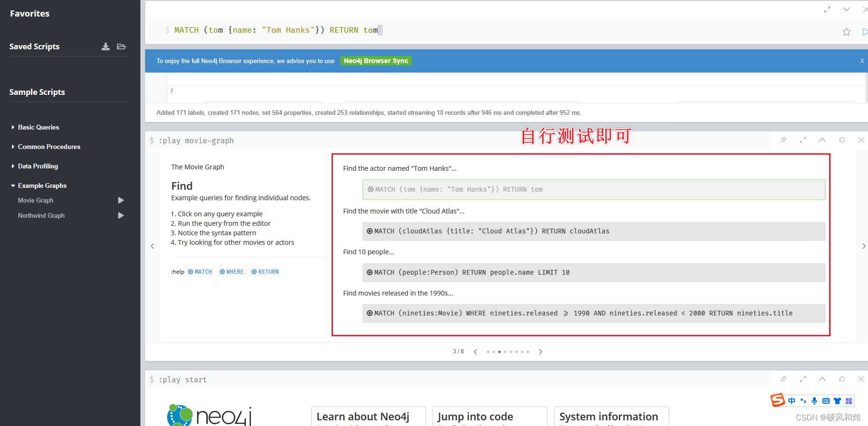868x426 pixels.
Task: Click the :play start command text
Action: pyautogui.click(x=183, y=380)
